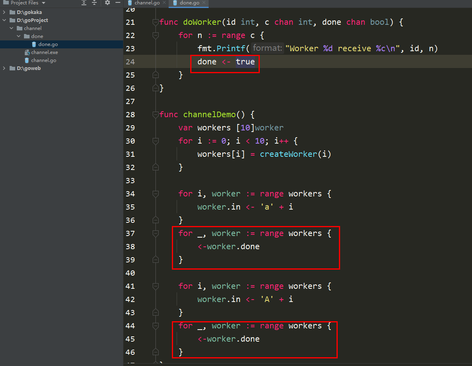This screenshot has width=472, height=366.
Task: Expand the D:\gokaka folder
Action: [4, 12]
